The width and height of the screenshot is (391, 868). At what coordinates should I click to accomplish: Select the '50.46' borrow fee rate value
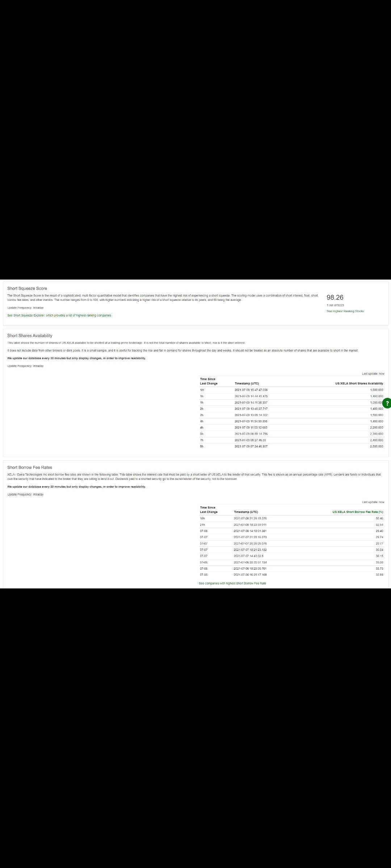click(379, 518)
